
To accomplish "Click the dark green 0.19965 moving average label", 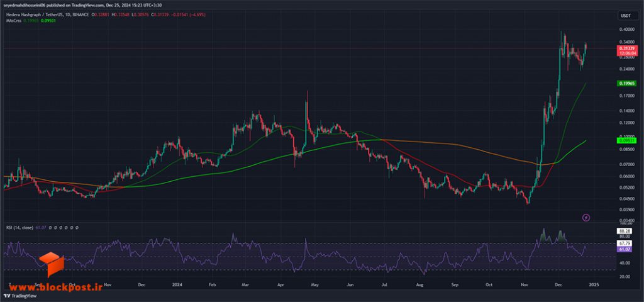I will point(626,84).
